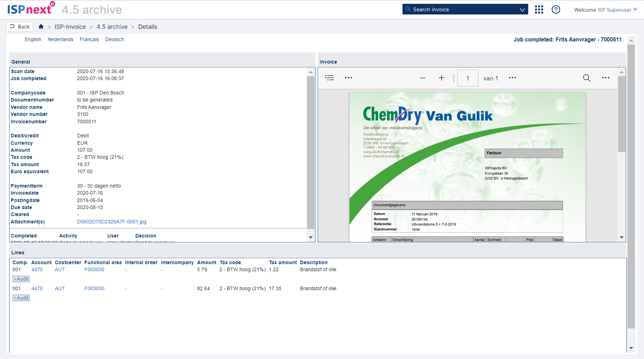Viewport: 644px width, 359px height.
Task: Switch language to Nederlands
Action: pyautogui.click(x=60, y=39)
